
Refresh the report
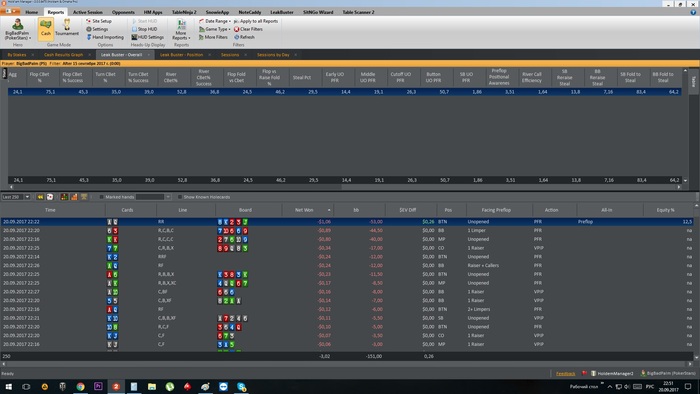coord(244,37)
